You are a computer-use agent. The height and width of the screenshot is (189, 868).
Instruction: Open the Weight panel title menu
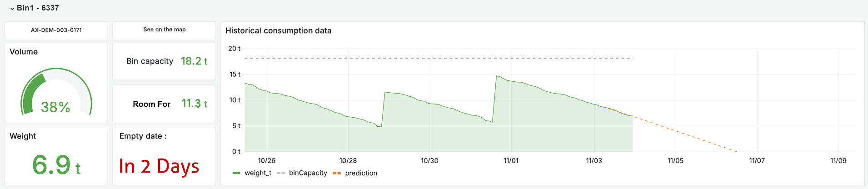click(x=23, y=136)
